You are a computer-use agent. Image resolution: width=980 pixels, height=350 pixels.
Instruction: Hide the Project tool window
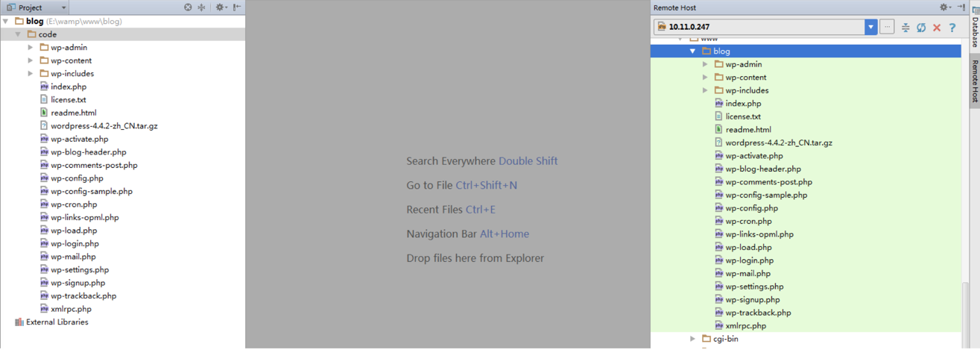tap(237, 7)
